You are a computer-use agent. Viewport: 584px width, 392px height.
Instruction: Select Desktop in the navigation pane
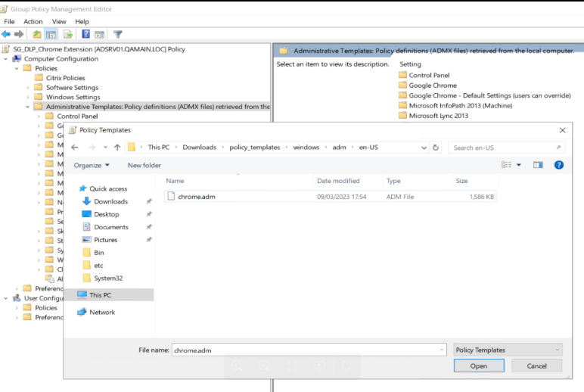point(106,214)
